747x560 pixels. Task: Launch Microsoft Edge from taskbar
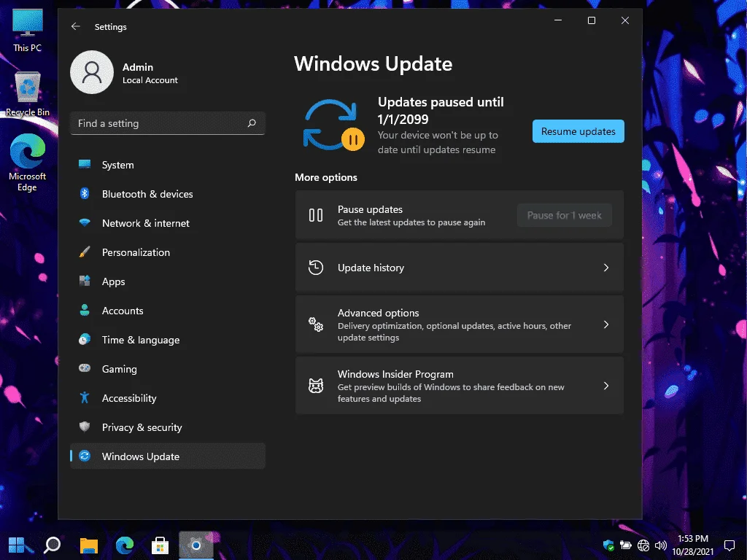pos(125,545)
